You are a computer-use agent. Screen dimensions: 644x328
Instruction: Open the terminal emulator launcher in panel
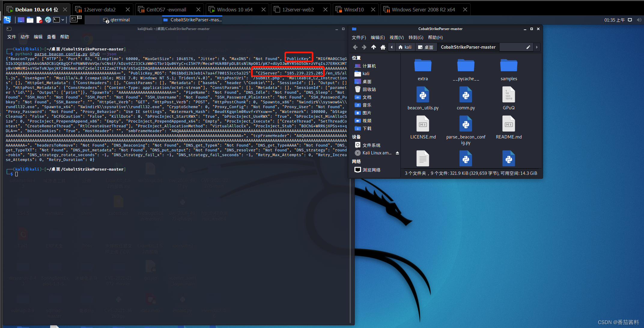[56, 20]
